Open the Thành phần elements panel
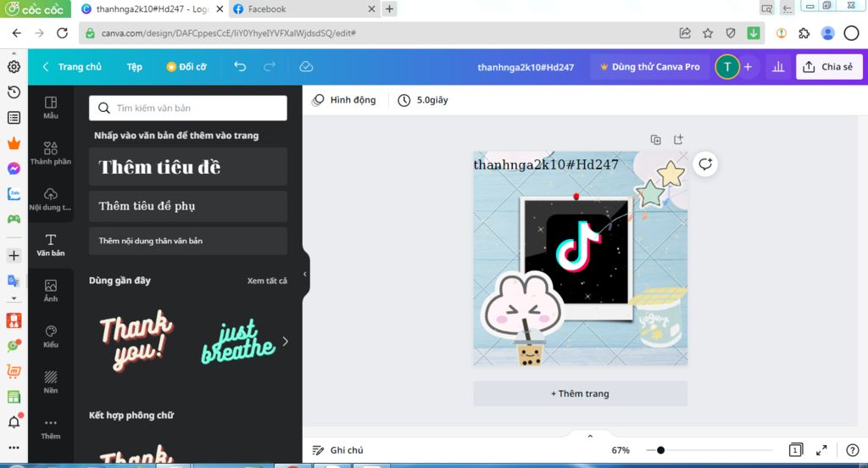 pyautogui.click(x=50, y=153)
